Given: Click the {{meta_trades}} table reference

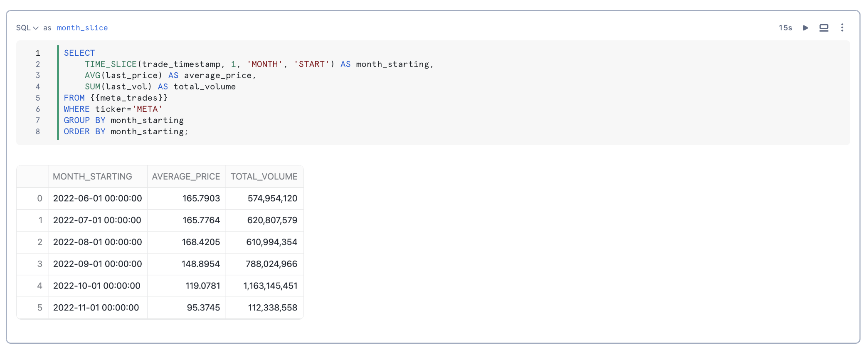Looking at the screenshot, I should 129,98.
